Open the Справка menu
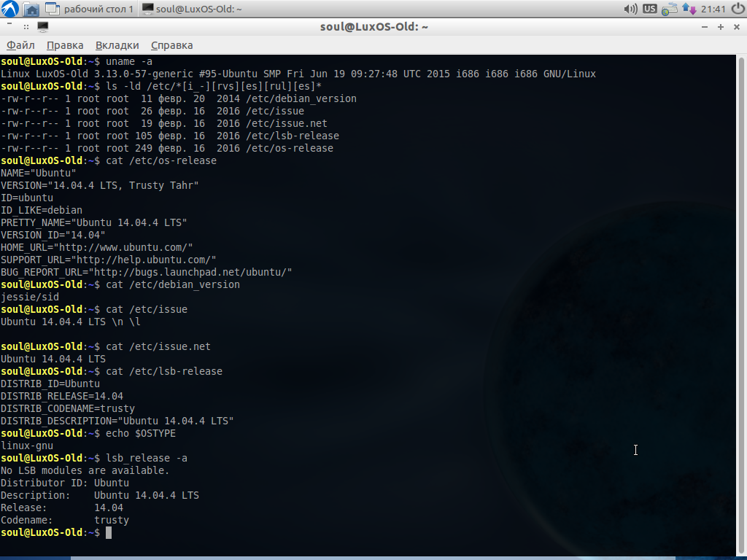 tap(172, 45)
